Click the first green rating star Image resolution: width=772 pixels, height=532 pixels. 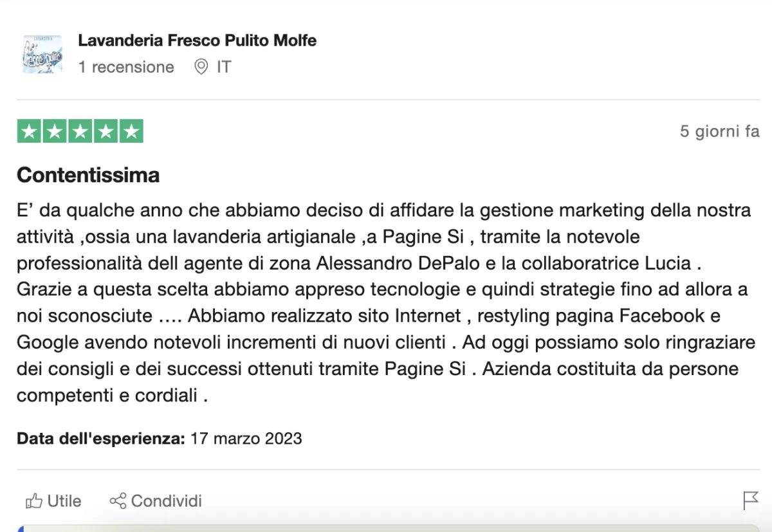tap(29, 131)
